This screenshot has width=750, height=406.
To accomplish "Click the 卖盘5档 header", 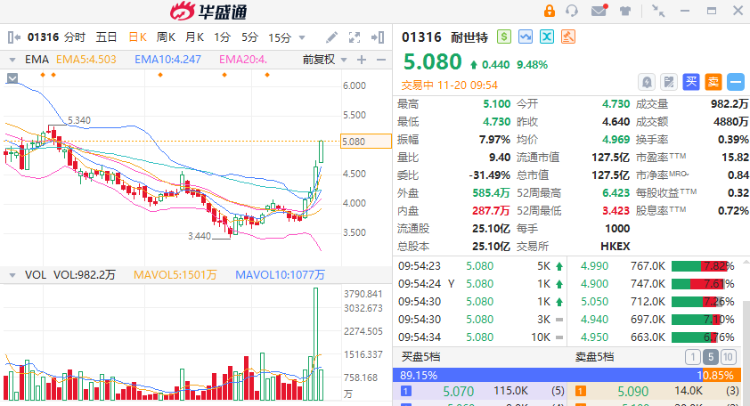I will [595, 357].
